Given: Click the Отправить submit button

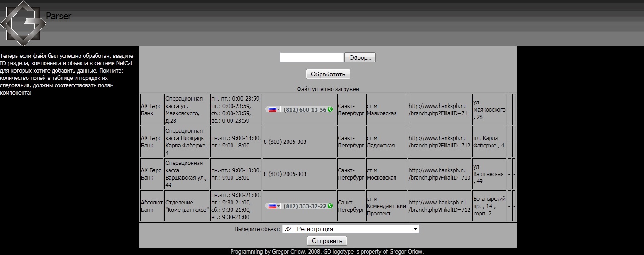Looking at the screenshot, I should tap(327, 241).
